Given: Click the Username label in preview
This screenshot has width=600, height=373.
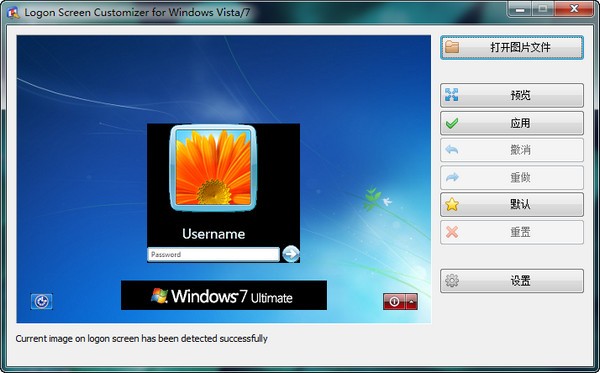Looking at the screenshot, I should click(x=214, y=234).
